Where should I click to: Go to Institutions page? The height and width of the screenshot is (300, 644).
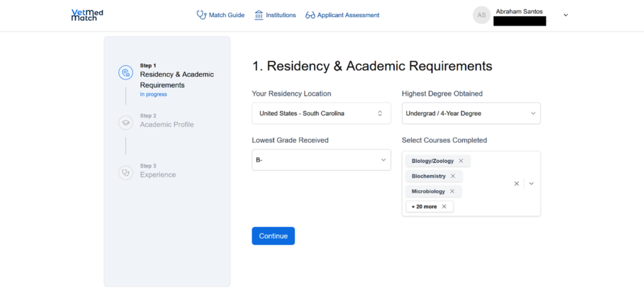click(x=275, y=15)
